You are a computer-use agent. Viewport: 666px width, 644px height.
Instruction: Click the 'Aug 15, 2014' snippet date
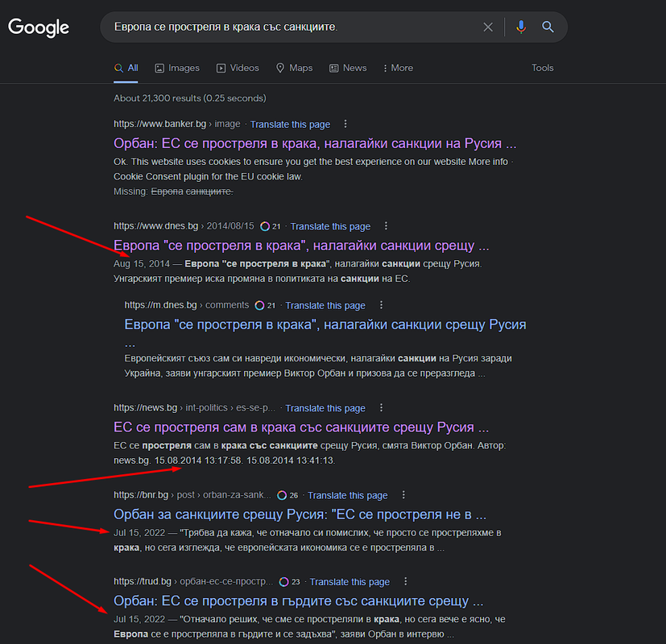tap(142, 263)
